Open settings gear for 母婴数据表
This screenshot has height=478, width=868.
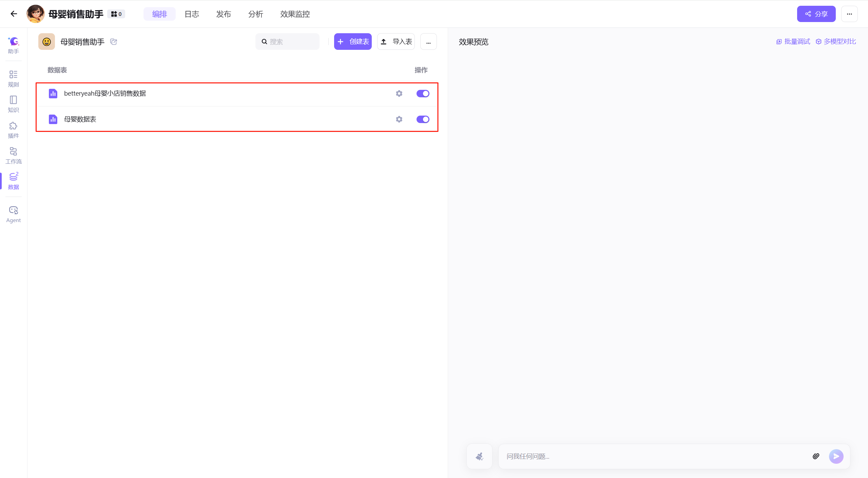pyautogui.click(x=399, y=119)
